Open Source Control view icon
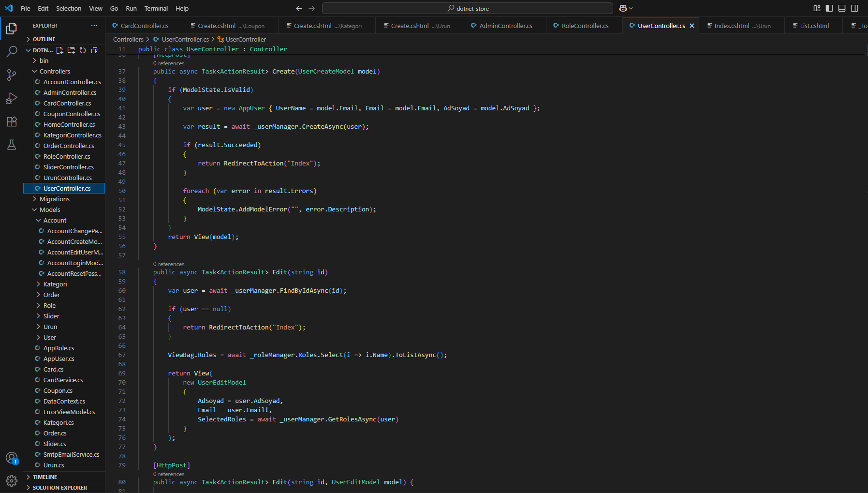Viewport: 868px width, 493px height. pos(12,75)
